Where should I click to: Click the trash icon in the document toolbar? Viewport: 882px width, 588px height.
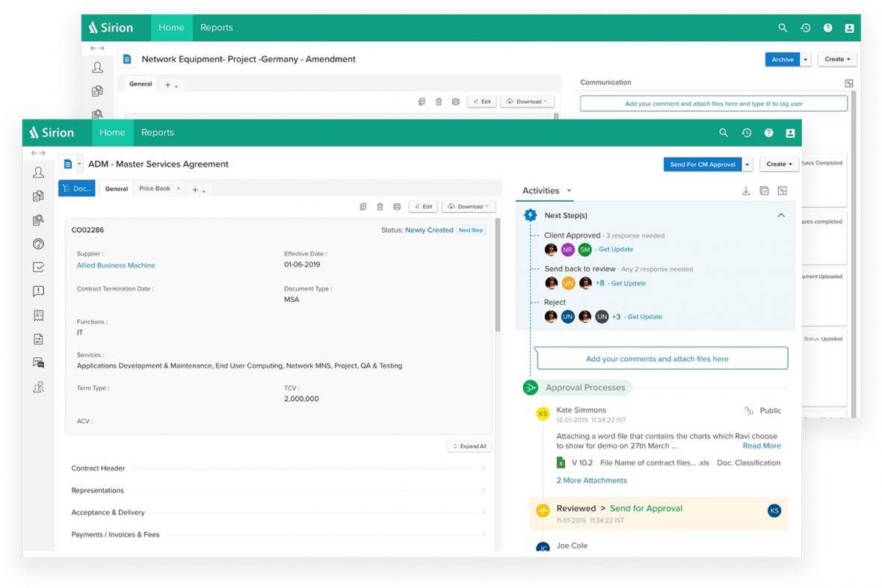coord(380,206)
